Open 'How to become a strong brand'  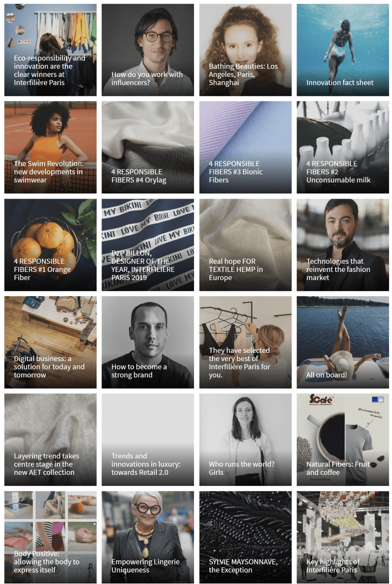tap(148, 342)
